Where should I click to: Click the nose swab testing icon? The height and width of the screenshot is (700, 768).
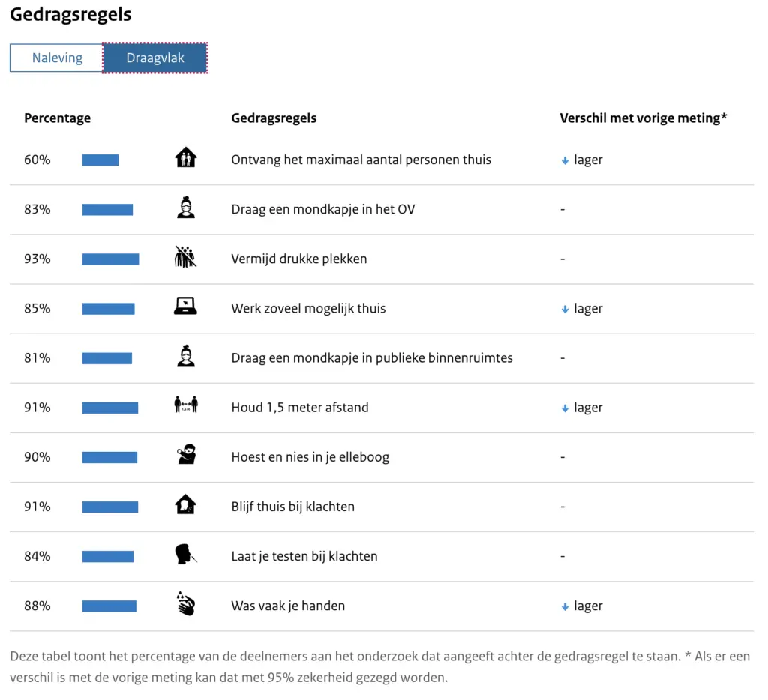coord(185,555)
